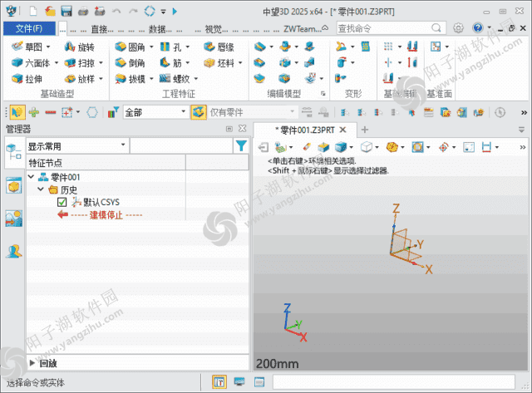Toggle the window panel icon in status bar

[259, 382]
